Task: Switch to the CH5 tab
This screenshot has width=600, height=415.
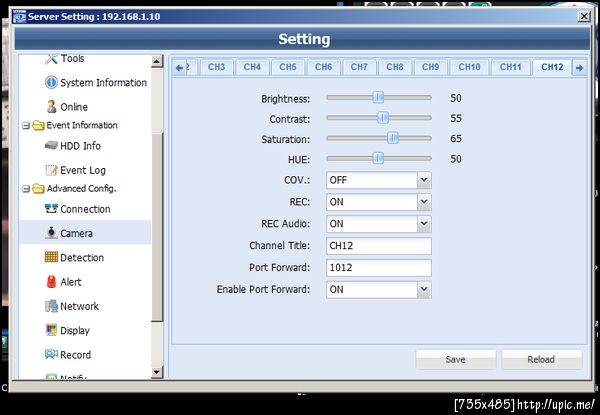Action: click(288, 67)
